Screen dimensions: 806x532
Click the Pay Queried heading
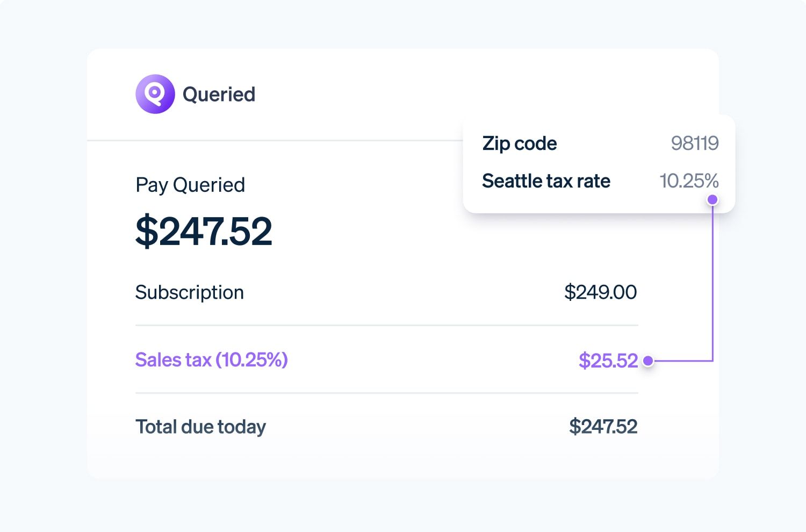190,185
